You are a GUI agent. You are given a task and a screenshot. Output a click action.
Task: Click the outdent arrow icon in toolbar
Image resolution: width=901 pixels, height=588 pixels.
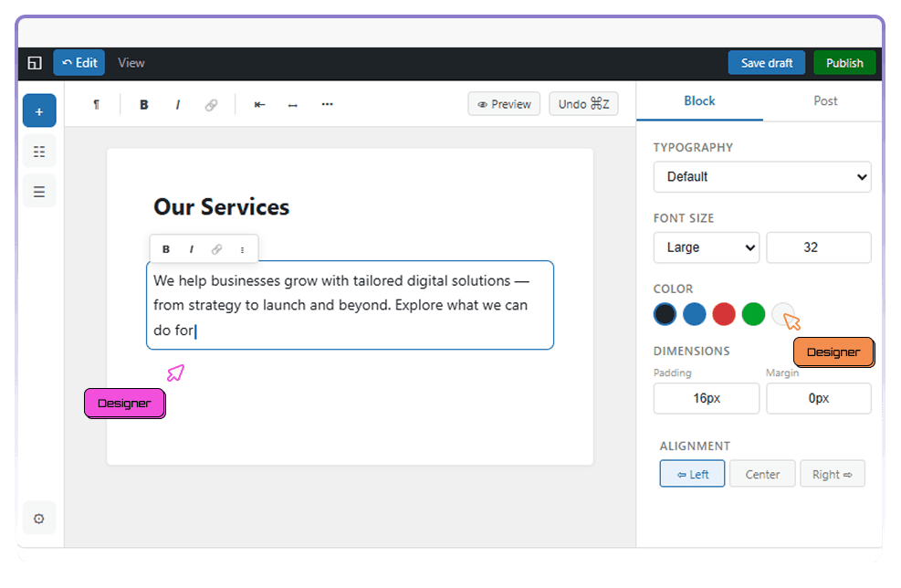tap(260, 104)
